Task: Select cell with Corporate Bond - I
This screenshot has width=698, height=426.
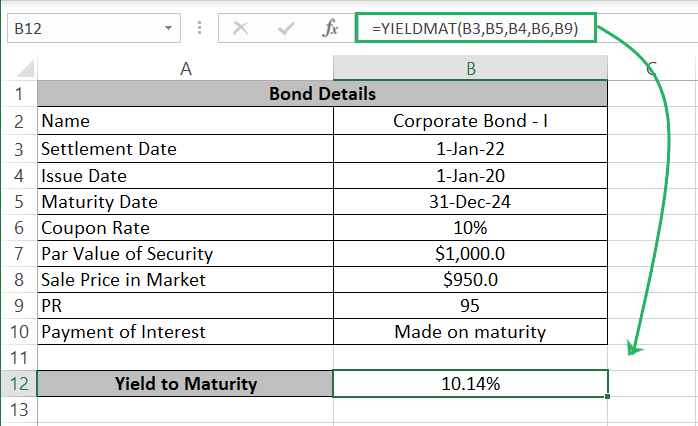Action: [x=470, y=121]
